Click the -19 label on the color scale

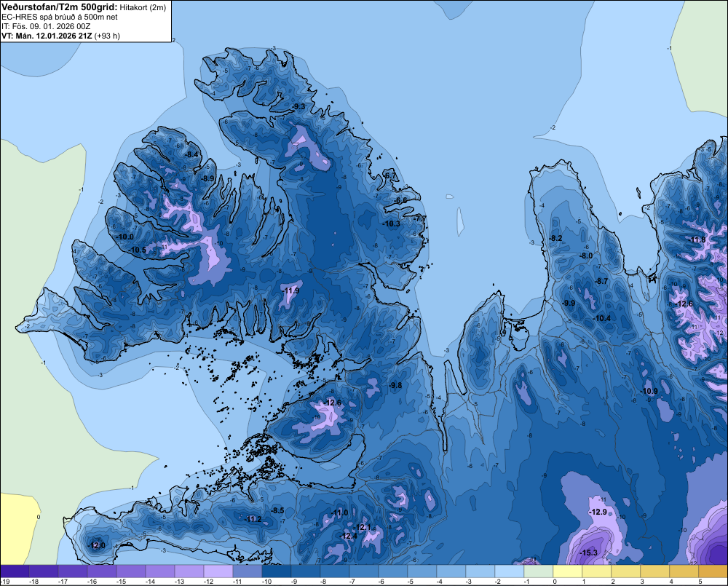click(x=4, y=582)
